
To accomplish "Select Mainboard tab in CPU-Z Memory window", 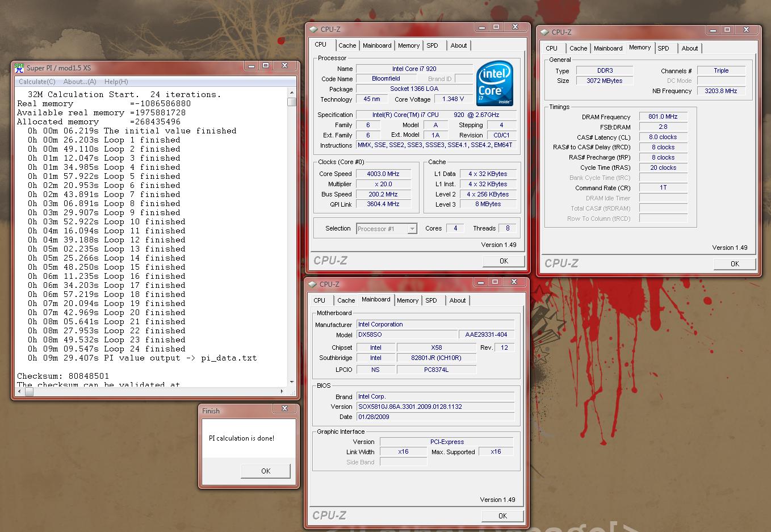I will [x=608, y=48].
